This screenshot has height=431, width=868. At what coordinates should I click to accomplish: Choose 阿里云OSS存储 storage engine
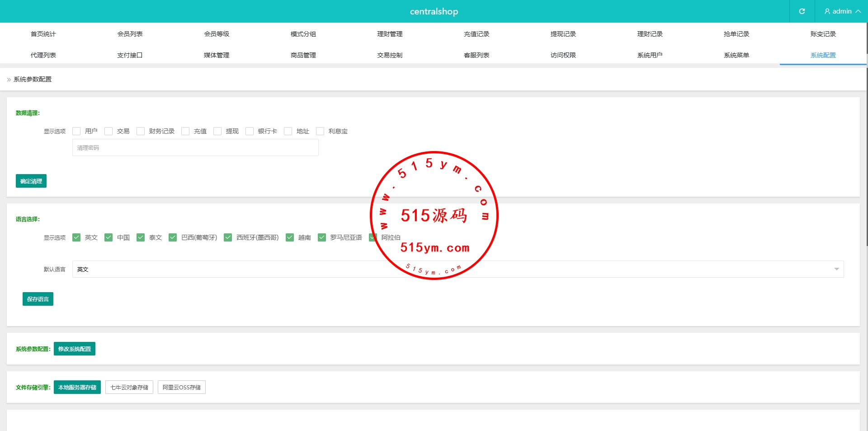182,387
